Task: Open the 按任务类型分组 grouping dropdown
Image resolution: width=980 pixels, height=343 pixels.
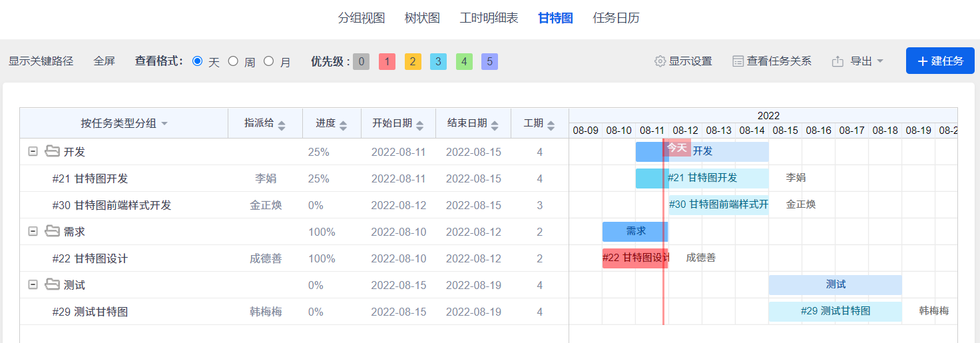Action: (x=124, y=123)
